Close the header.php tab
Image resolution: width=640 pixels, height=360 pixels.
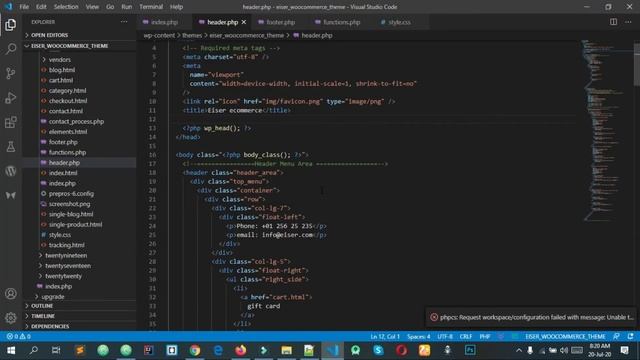point(244,22)
